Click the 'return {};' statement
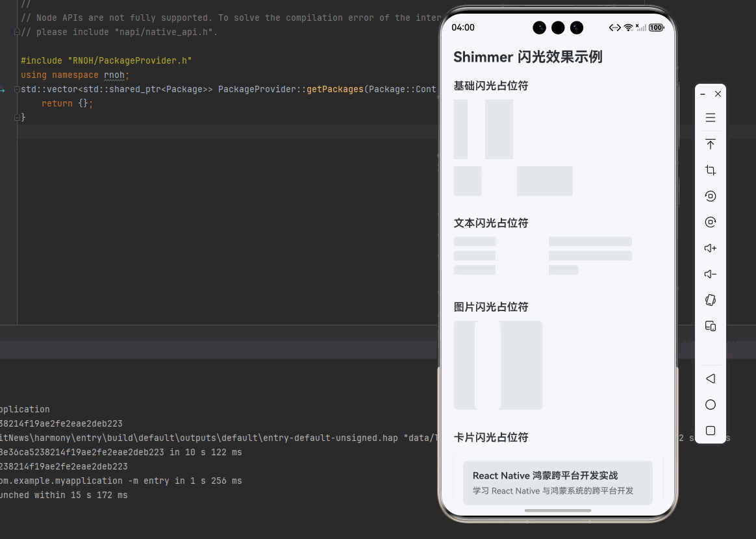756x539 pixels. 67,103
